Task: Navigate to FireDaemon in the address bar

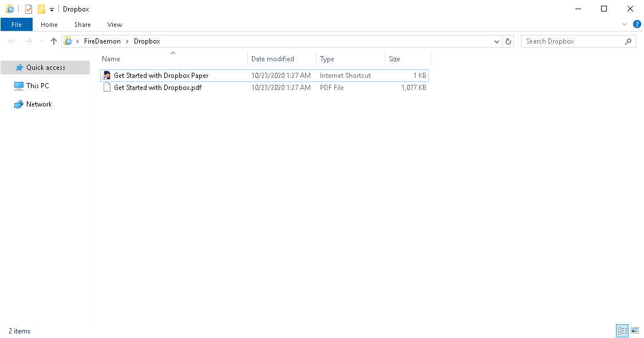Action: (x=102, y=41)
